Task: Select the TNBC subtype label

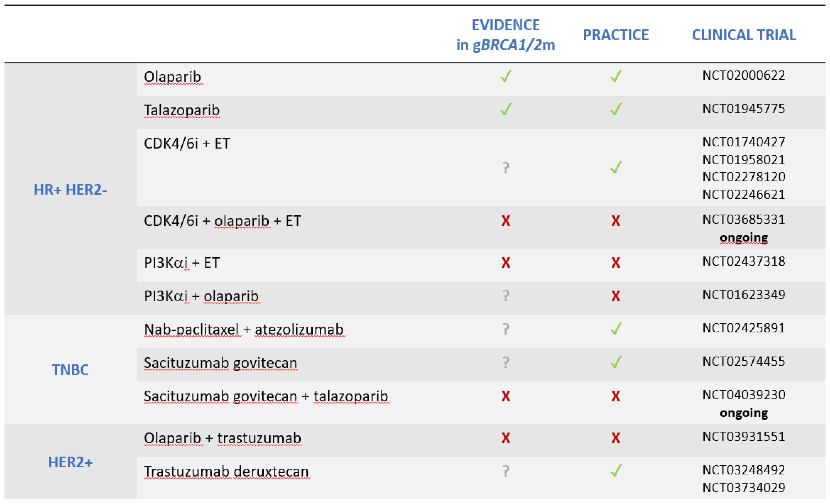Action: (x=70, y=370)
